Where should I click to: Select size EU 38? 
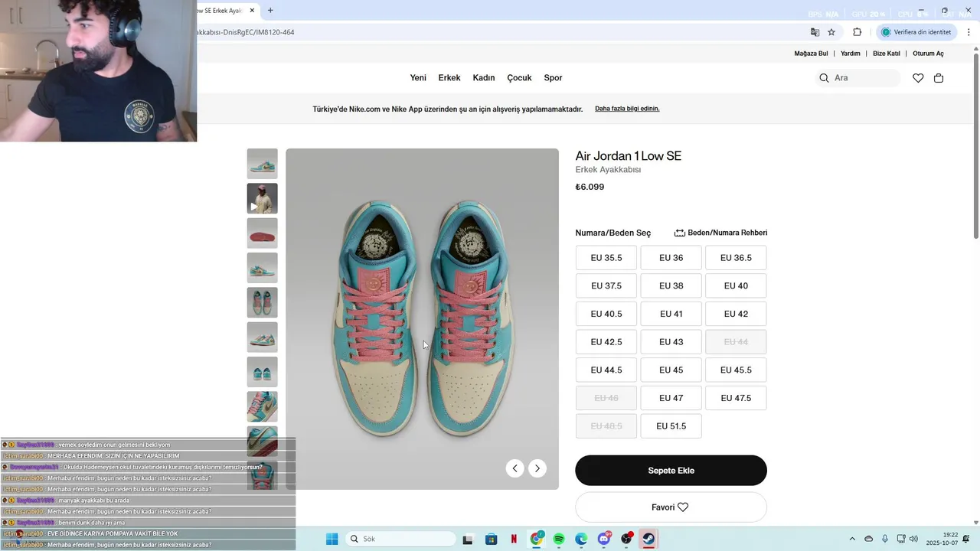671,285
